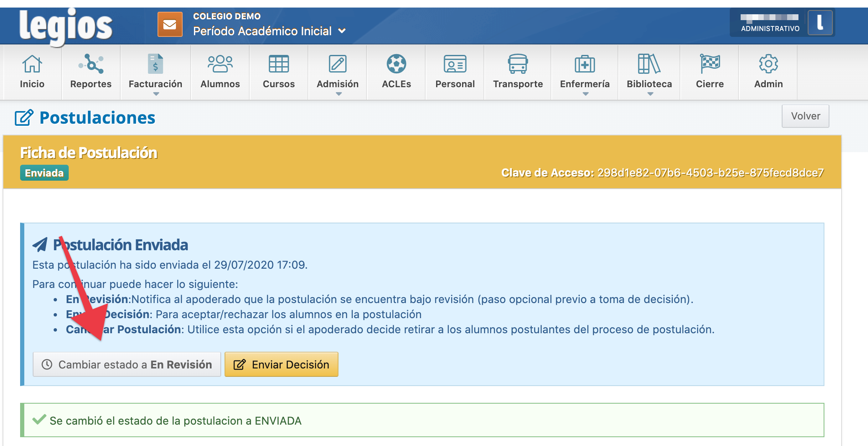Click the Volver button

tap(805, 116)
